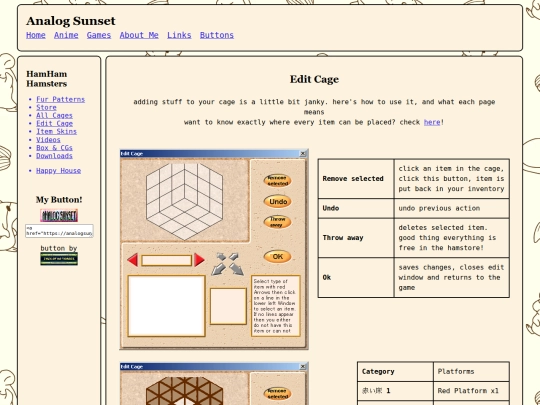Click the red right arrow in Edit Cage
This screenshot has height=405, width=540.
[199, 260]
